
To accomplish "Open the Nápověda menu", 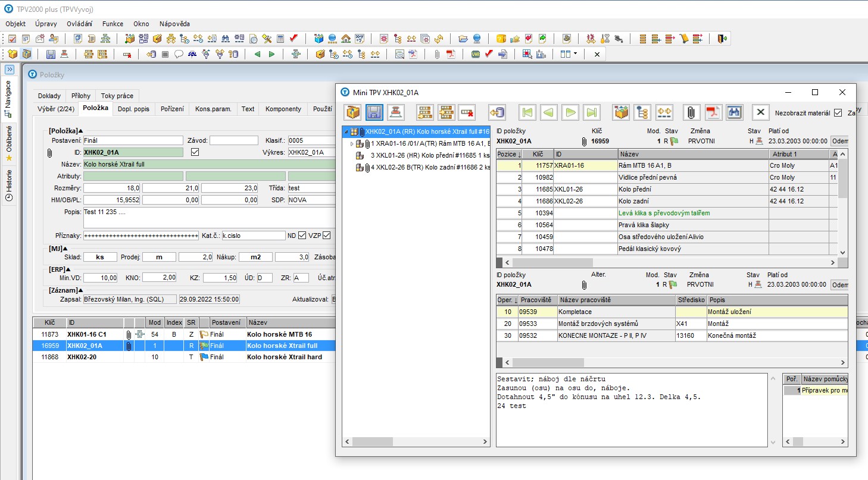I will coord(174,24).
